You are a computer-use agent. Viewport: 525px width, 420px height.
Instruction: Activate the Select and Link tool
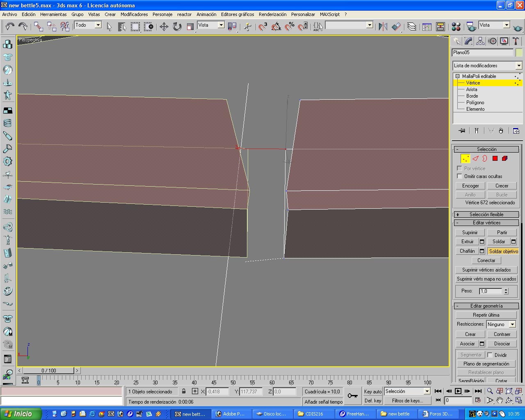(39, 27)
